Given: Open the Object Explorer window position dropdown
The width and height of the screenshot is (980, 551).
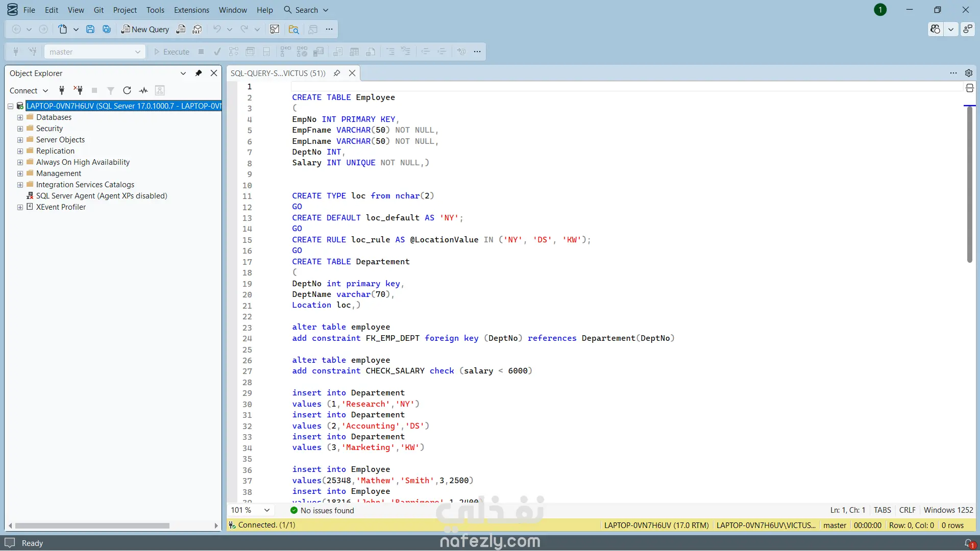Looking at the screenshot, I should [183, 73].
